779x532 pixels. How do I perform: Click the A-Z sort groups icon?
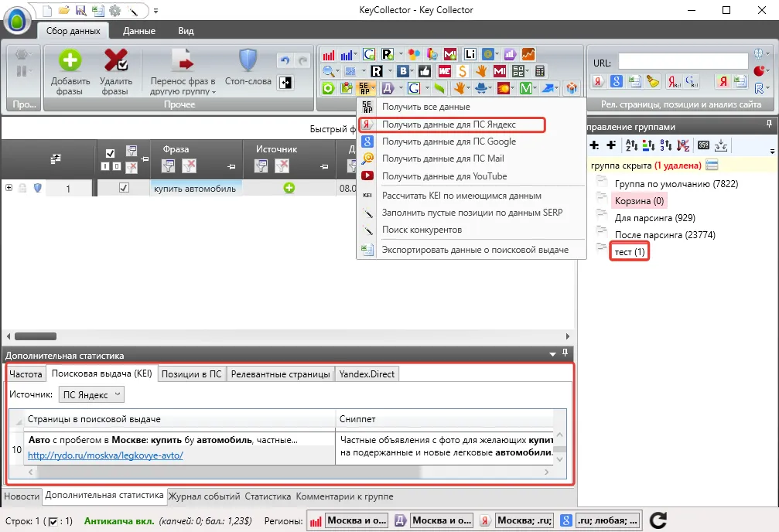click(x=631, y=145)
